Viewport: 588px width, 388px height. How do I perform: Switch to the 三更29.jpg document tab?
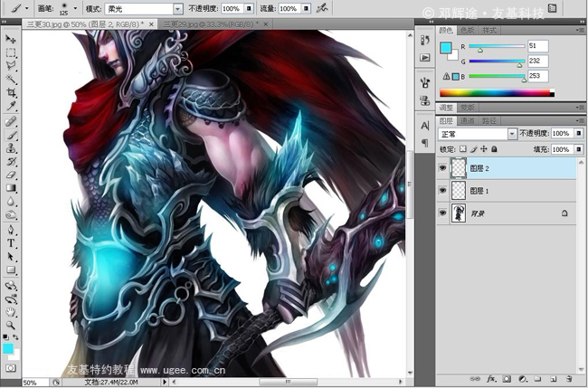coord(215,24)
